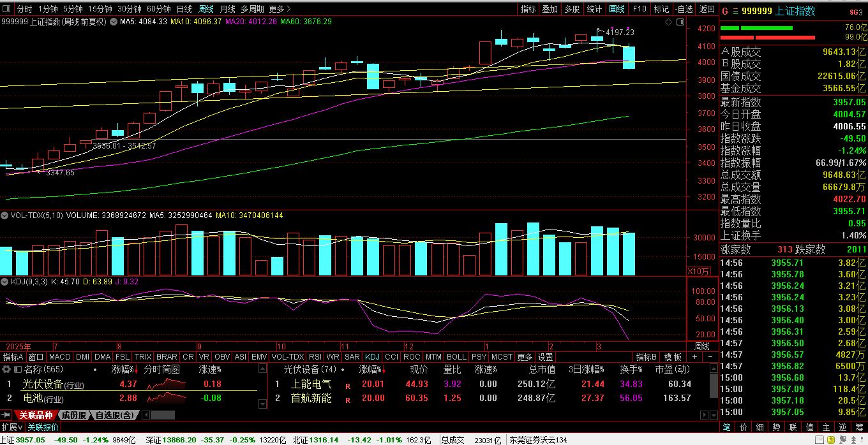Open dropdown arrow next to 上证指数(周线,前复权)

coord(114,22)
